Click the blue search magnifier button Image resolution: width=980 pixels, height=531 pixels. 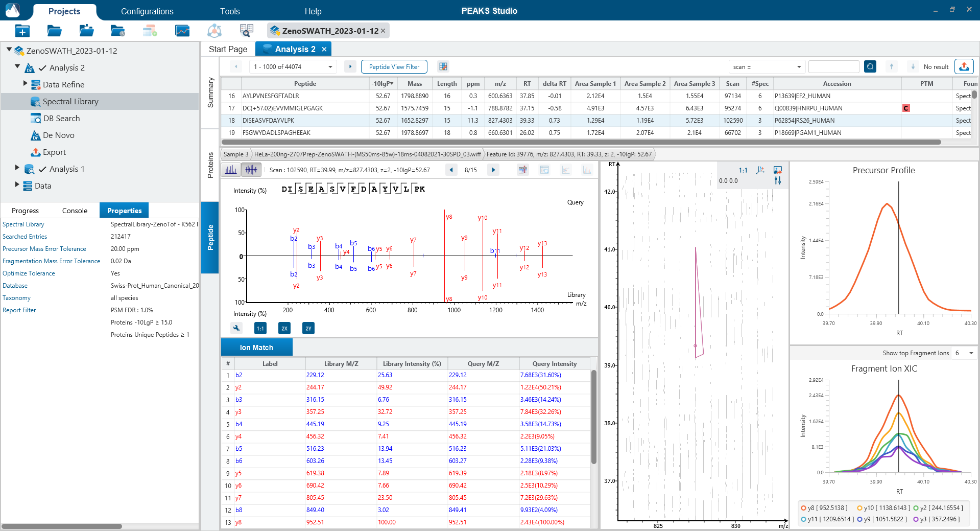pos(870,66)
